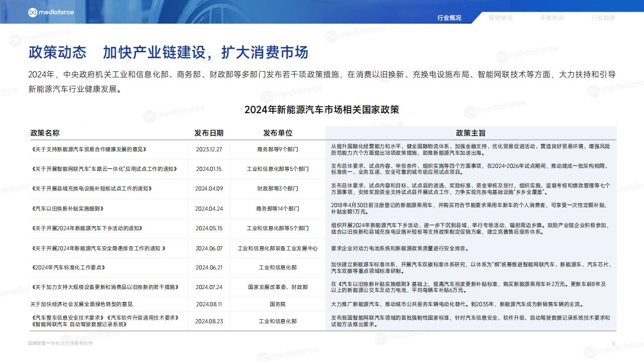
Task: Click the 政策名称 column header
Action: (x=45, y=133)
